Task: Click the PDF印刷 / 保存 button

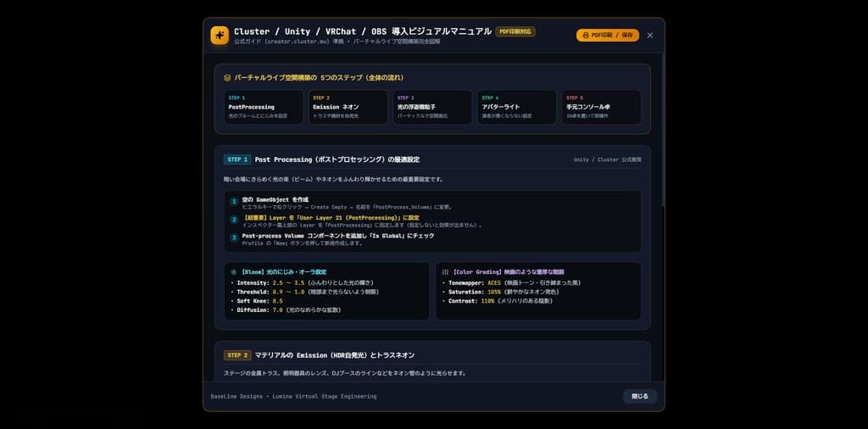Action: [x=607, y=35]
